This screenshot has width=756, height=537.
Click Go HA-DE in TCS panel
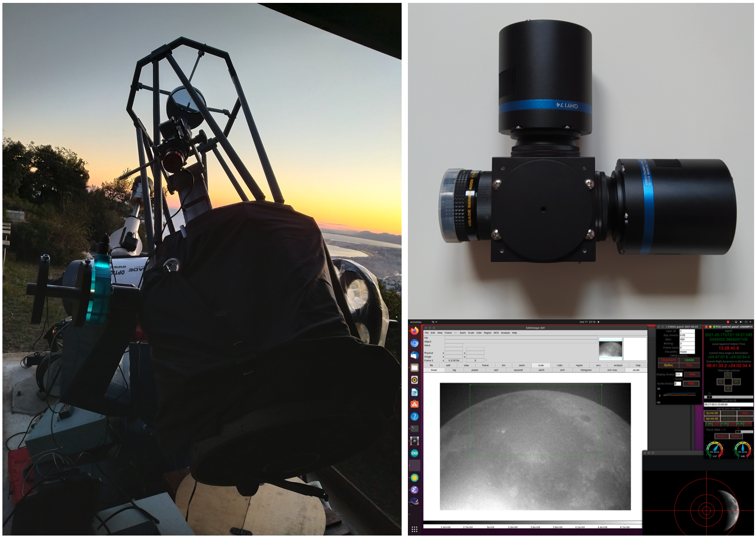coord(712,413)
